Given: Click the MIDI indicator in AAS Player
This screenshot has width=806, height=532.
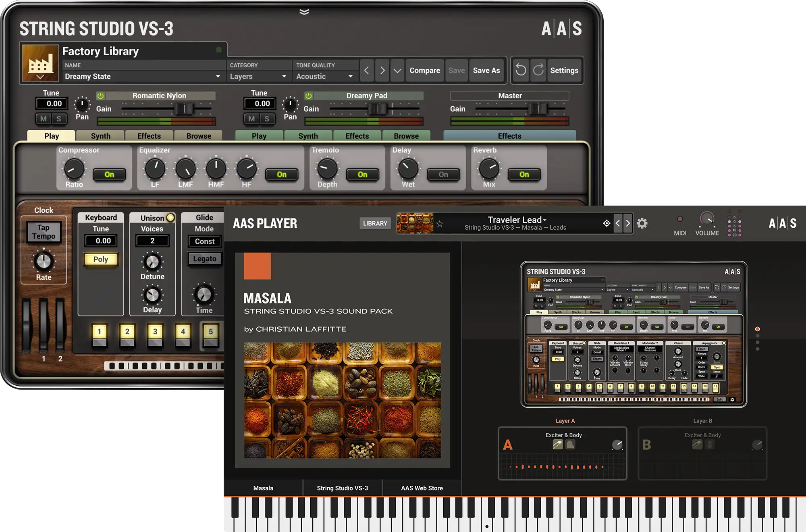Looking at the screenshot, I should (680, 219).
